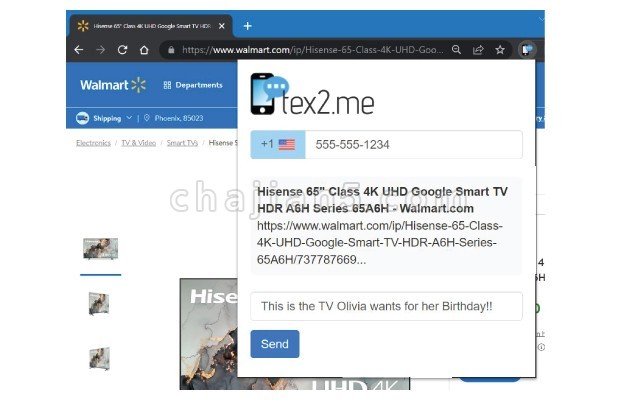
Task: Click the Phoenix, 85023 location
Action: [174, 118]
